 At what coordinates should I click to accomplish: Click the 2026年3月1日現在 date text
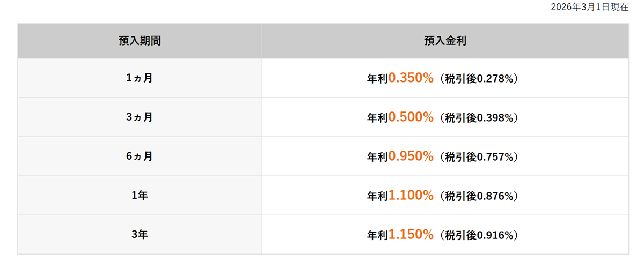(x=589, y=9)
